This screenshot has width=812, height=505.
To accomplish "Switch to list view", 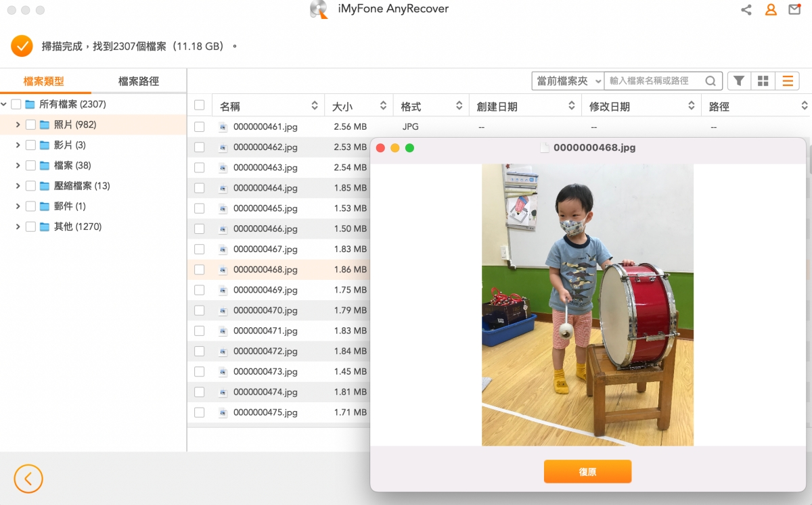I will coord(787,81).
